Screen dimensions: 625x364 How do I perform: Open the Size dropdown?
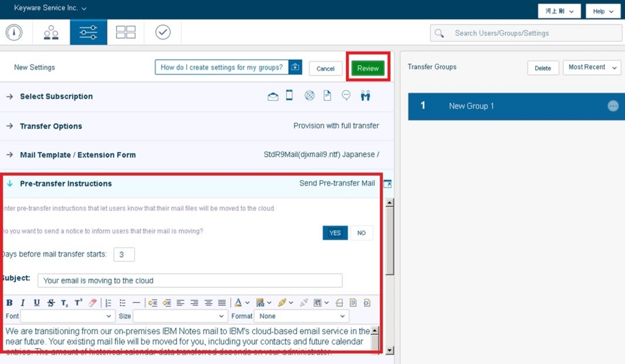(x=180, y=316)
